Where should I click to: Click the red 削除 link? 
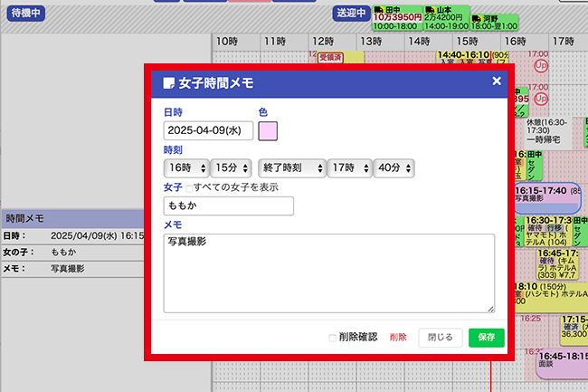coord(398,337)
